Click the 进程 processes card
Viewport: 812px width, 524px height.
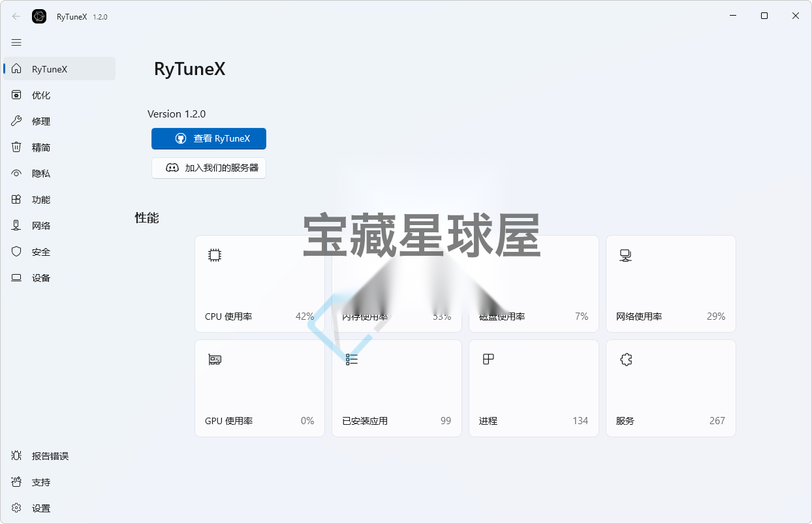pyautogui.click(x=534, y=388)
